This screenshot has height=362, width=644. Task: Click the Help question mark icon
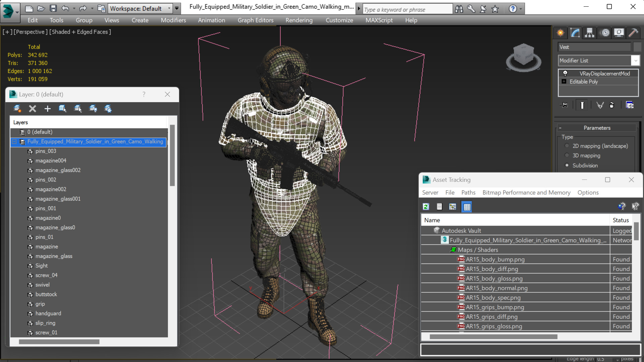513,9
